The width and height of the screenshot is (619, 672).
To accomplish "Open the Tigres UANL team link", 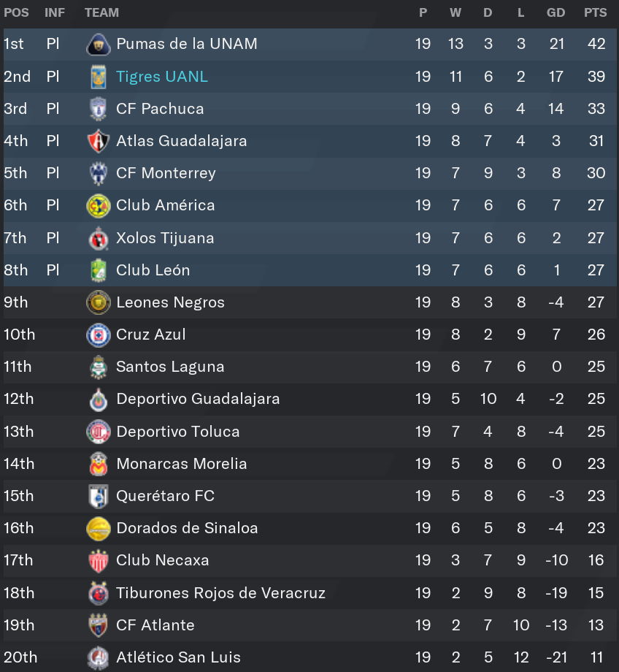I will tap(162, 77).
